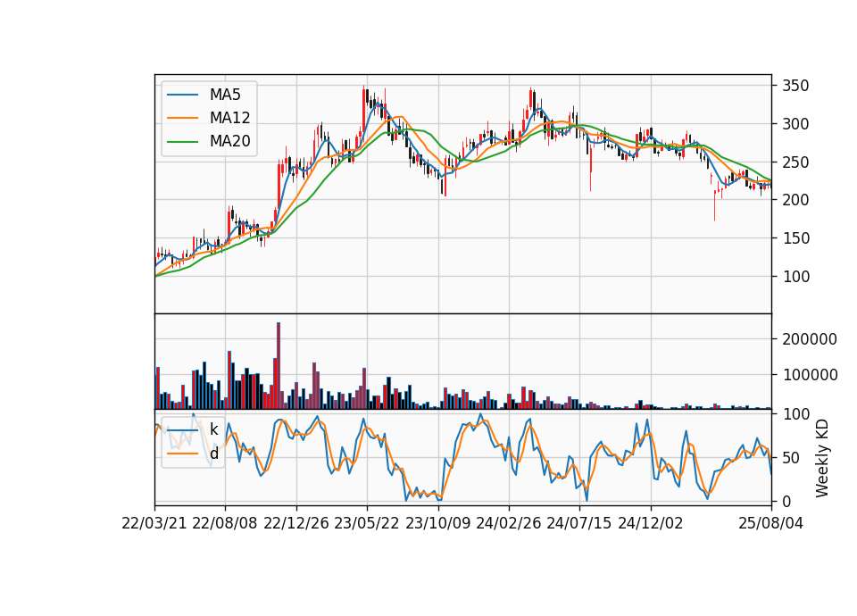Image resolution: width=857 pixels, height=616 pixels.
Task: Click the 200 price axis label
Action: [x=795, y=200]
